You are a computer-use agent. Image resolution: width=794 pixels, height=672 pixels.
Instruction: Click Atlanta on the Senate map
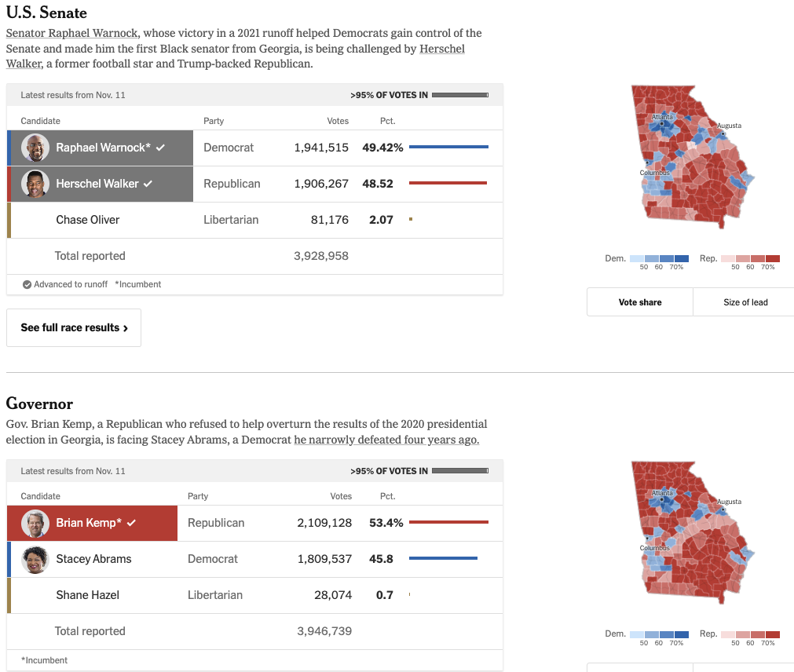pos(662,122)
